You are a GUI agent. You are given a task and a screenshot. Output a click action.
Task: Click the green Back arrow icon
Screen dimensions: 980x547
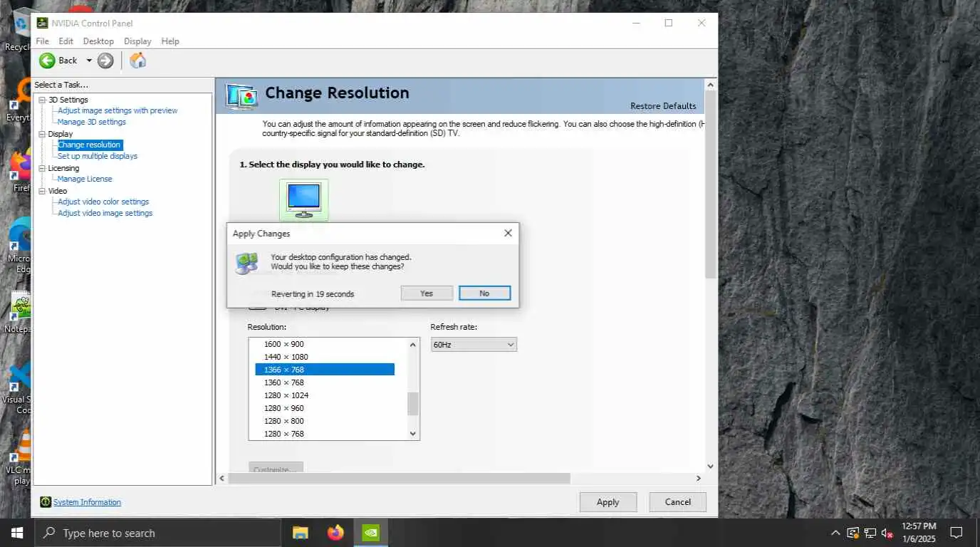tap(47, 61)
